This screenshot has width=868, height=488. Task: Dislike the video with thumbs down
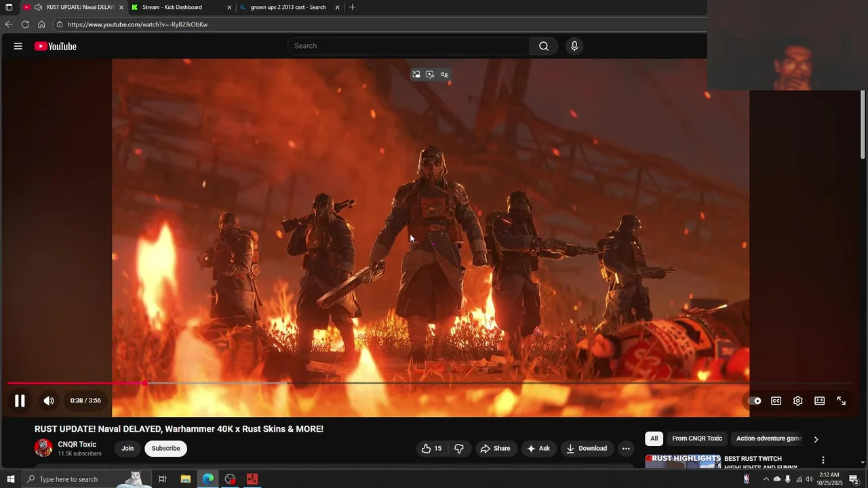pos(459,448)
